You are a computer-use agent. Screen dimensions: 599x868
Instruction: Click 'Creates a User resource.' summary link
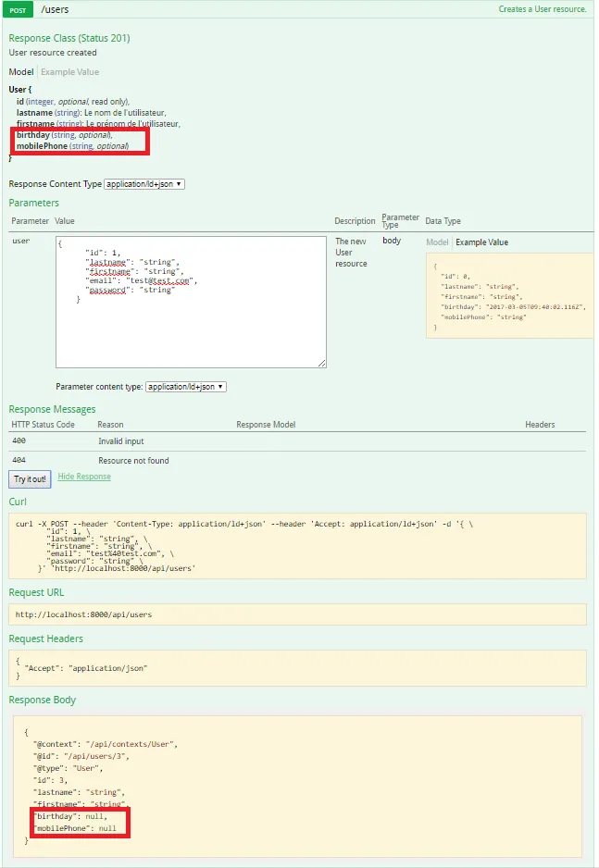542,9
